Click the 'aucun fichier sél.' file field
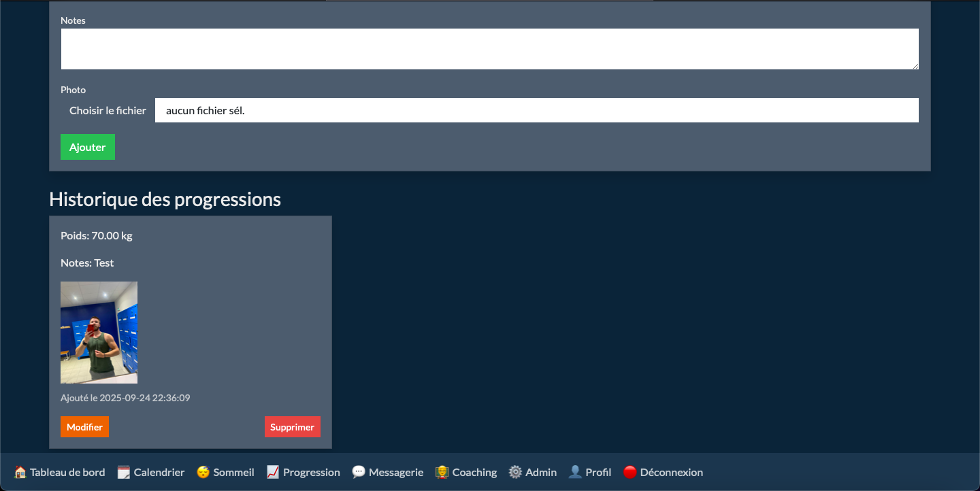This screenshot has height=491, width=980. [x=536, y=110]
